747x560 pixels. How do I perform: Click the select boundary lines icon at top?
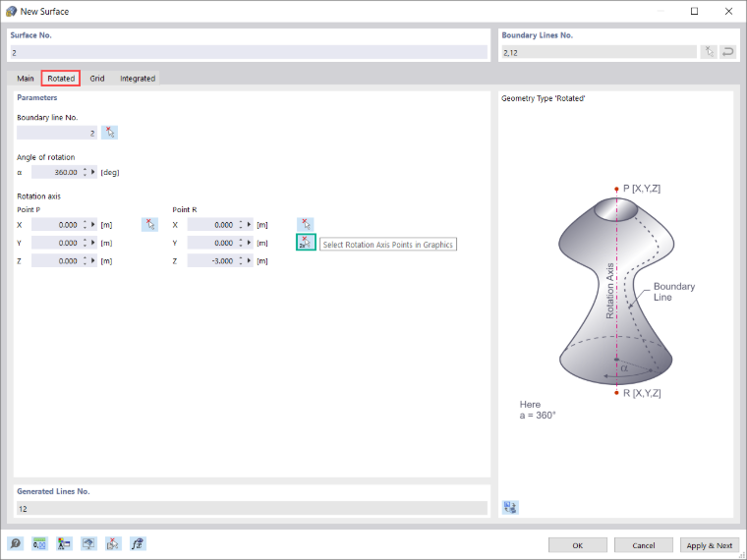point(709,52)
